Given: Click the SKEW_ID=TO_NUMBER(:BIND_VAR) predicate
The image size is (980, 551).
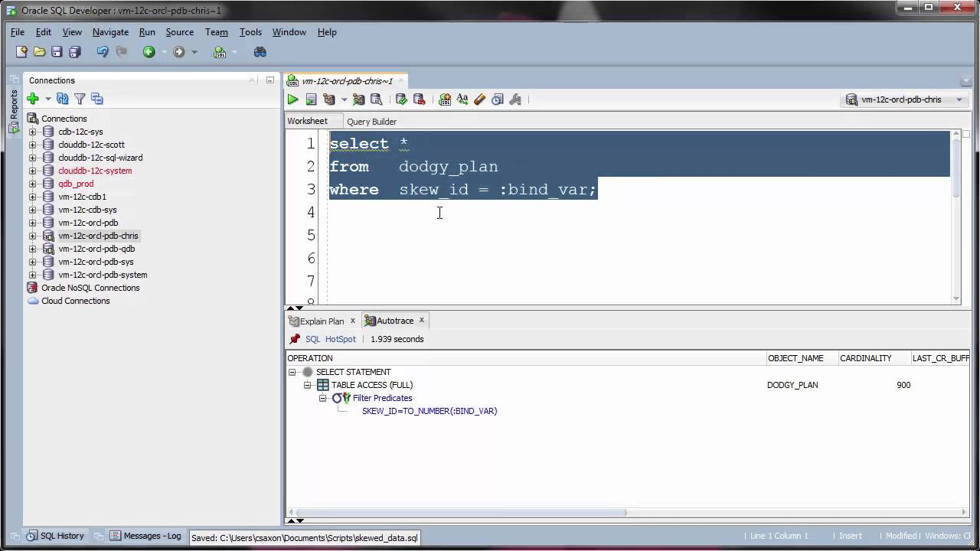Looking at the screenshot, I should tap(430, 411).
